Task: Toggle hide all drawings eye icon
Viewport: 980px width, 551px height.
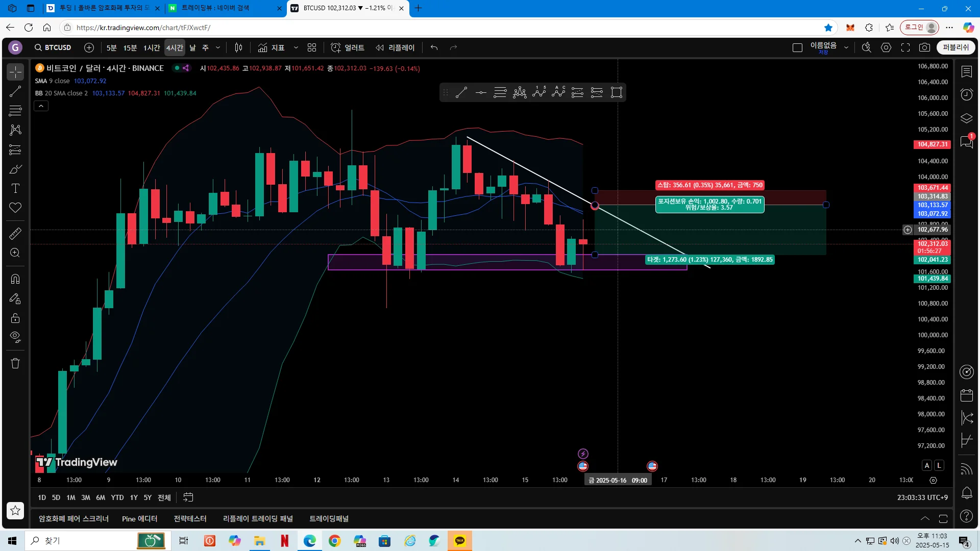Action: click(x=15, y=337)
